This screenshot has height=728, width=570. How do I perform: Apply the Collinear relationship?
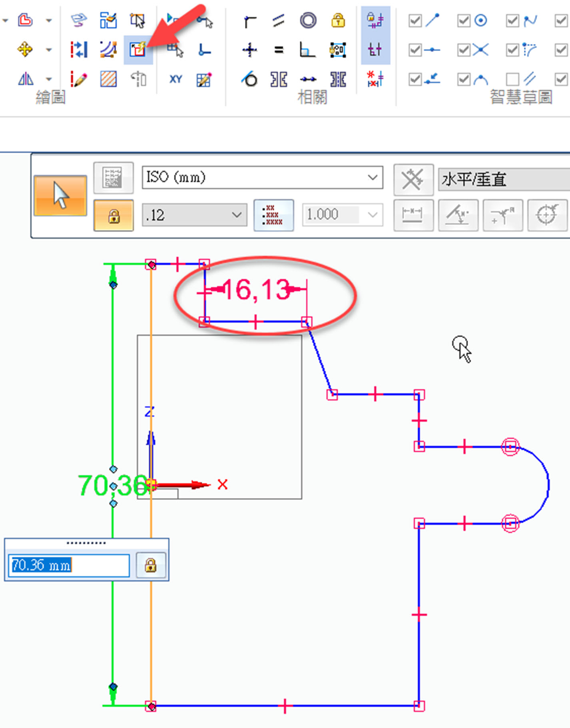coord(308,79)
